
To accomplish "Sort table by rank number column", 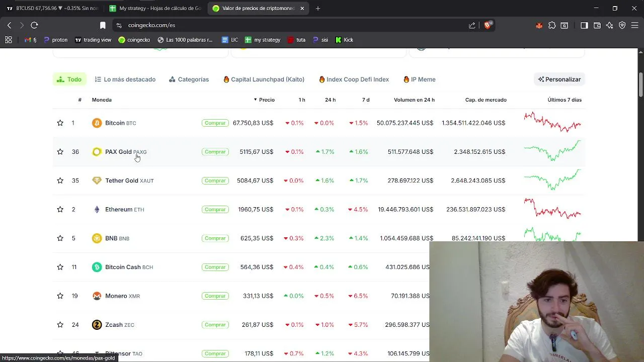I will pyautogui.click(x=79, y=100).
